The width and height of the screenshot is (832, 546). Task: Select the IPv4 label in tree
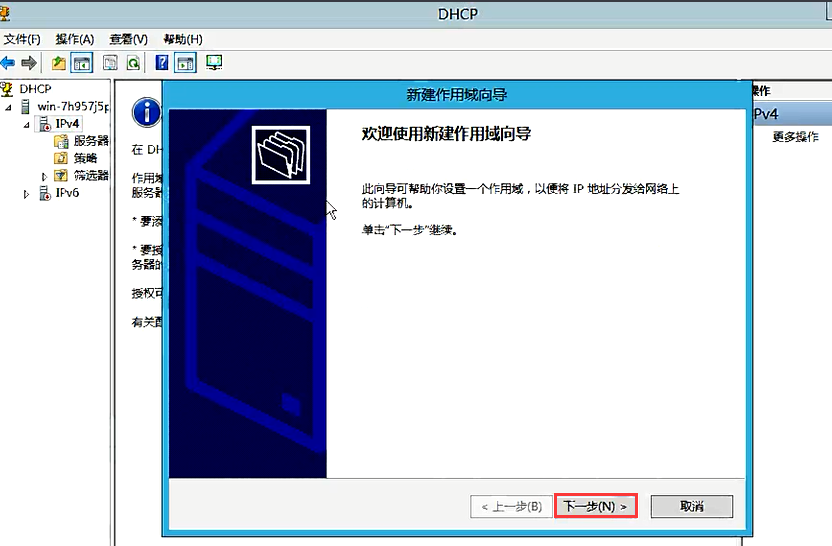coord(67,124)
